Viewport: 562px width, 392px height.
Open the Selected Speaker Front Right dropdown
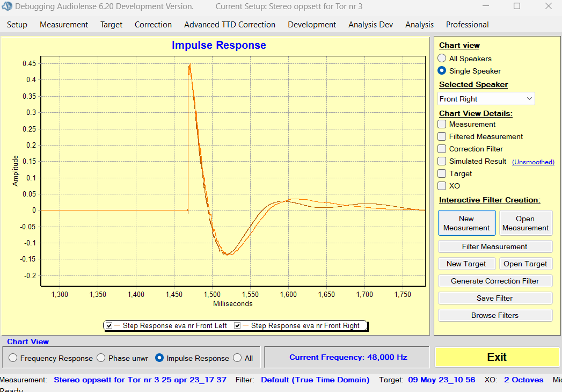click(x=486, y=99)
